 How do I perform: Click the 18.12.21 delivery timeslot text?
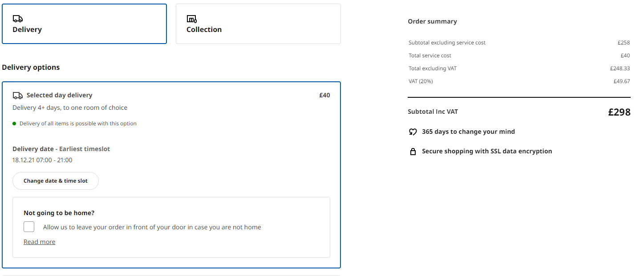pos(43,160)
